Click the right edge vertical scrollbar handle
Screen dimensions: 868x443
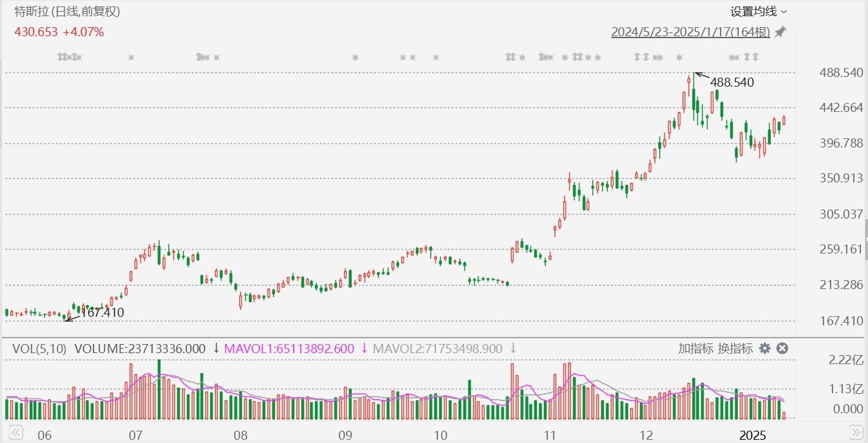click(x=865, y=230)
